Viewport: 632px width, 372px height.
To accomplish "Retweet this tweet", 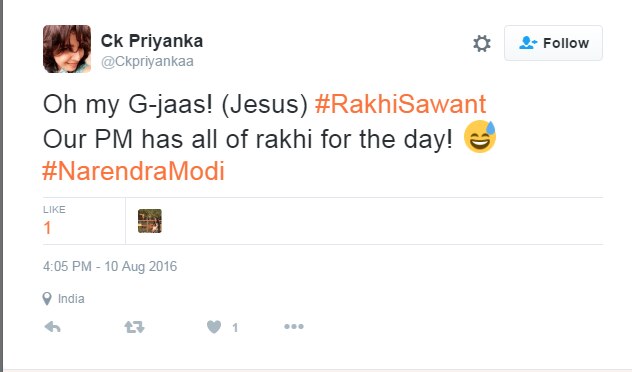I will [x=134, y=327].
